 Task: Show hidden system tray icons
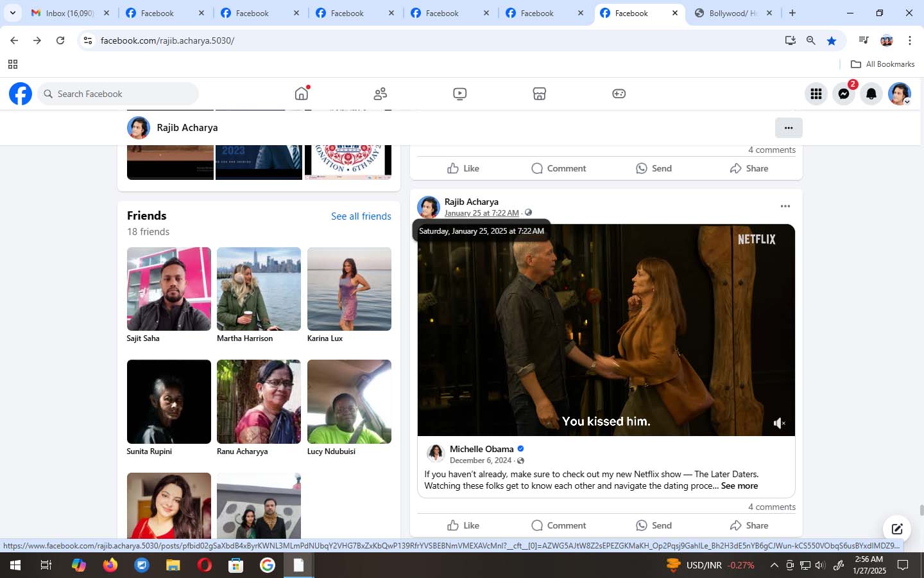pyautogui.click(x=774, y=565)
